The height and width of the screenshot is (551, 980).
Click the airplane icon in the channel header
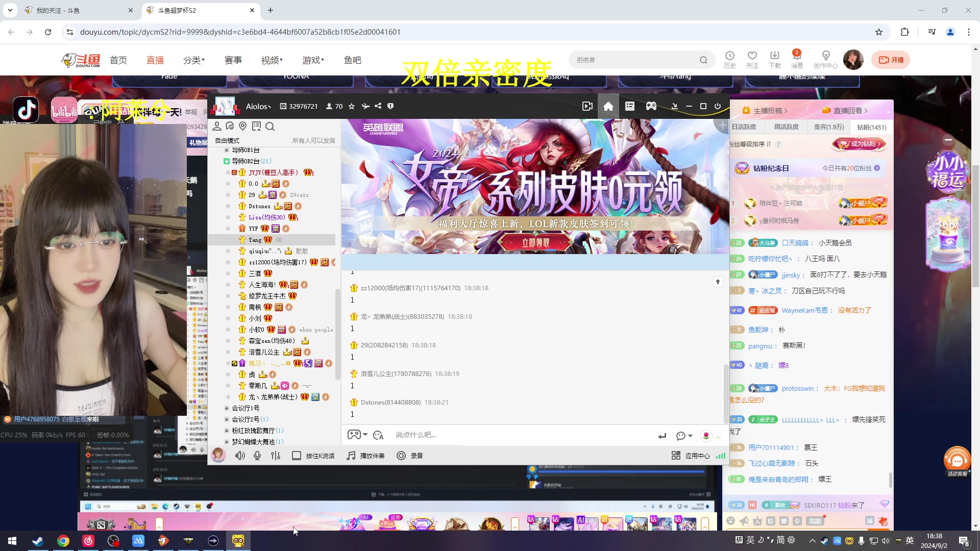(x=365, y=106)
